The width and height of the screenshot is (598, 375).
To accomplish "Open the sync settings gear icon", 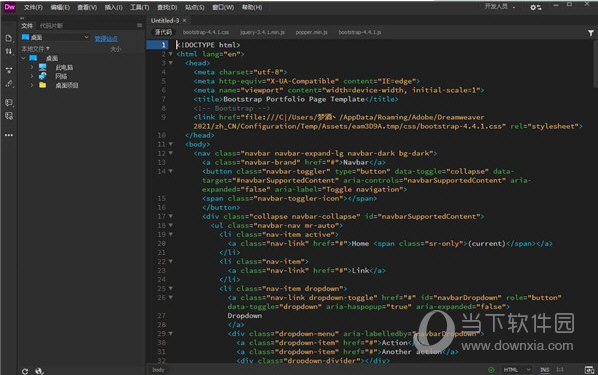I will click(536, 7).
